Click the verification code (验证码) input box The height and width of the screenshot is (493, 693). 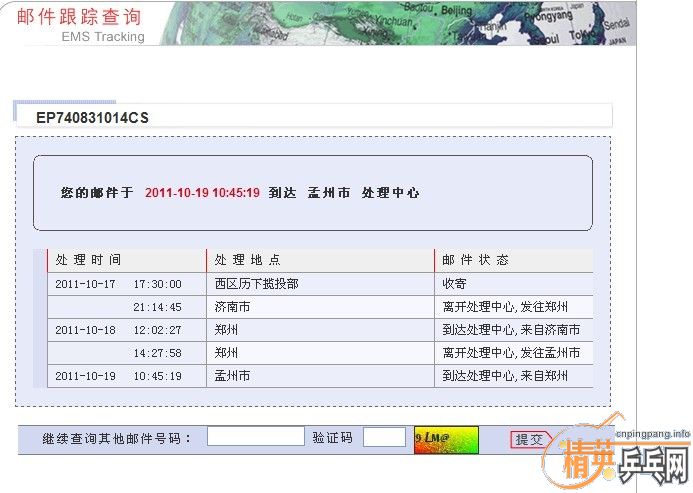tap(384, 437)
